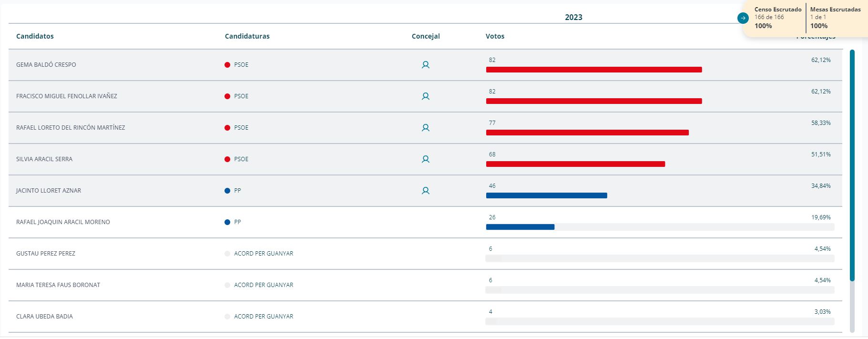Click the blue vote bar for Rafael Joaquin Aracil Moreno
This screenshot has height=339, width=868.
(520, 227)
